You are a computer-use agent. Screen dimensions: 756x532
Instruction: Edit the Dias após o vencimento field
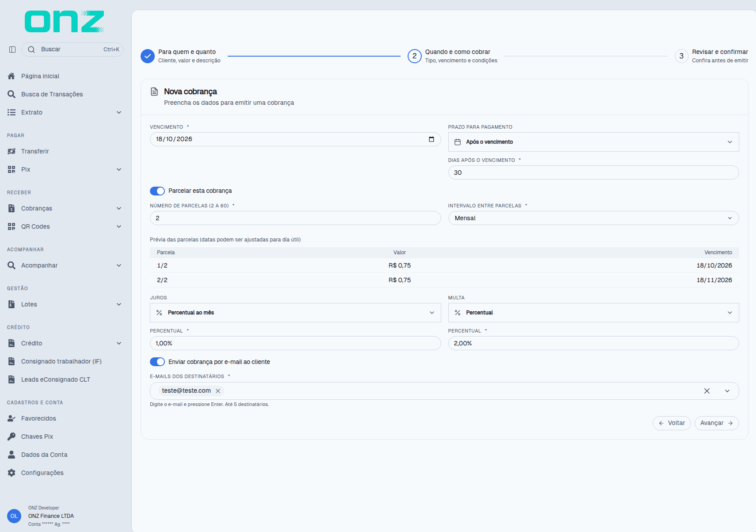[x=593, y=172]
